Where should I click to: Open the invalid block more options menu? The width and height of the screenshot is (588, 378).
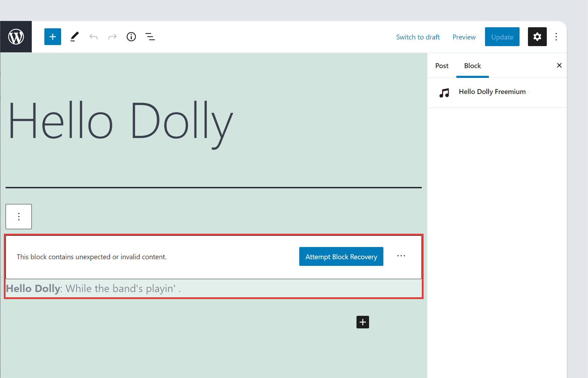(401, 256)
